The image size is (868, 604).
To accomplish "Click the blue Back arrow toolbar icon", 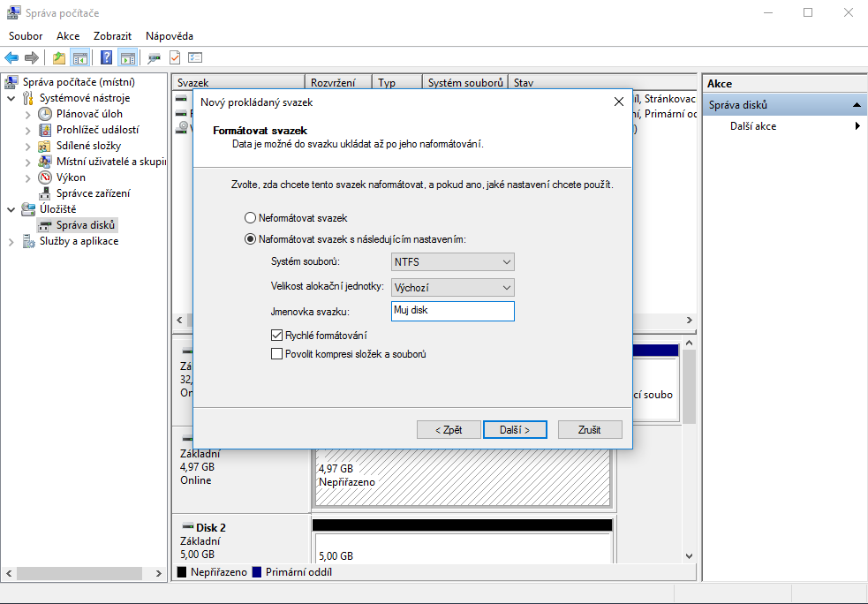I will (x=11, y=58).
